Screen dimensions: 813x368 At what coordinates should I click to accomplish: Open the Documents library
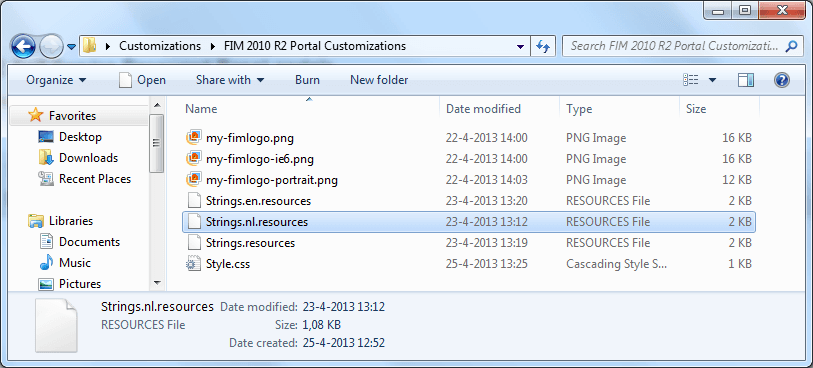pos(89,242)
